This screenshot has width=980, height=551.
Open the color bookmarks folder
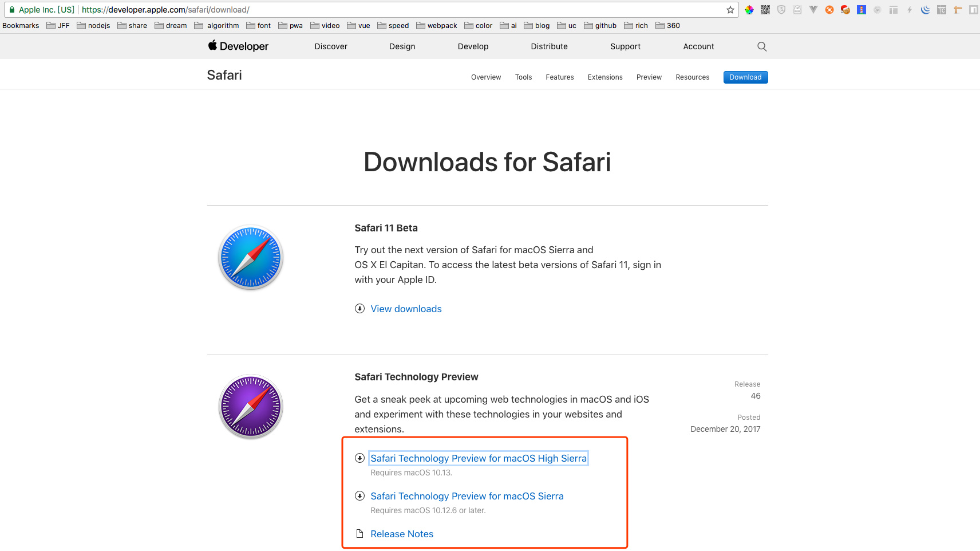coord(478,26)
